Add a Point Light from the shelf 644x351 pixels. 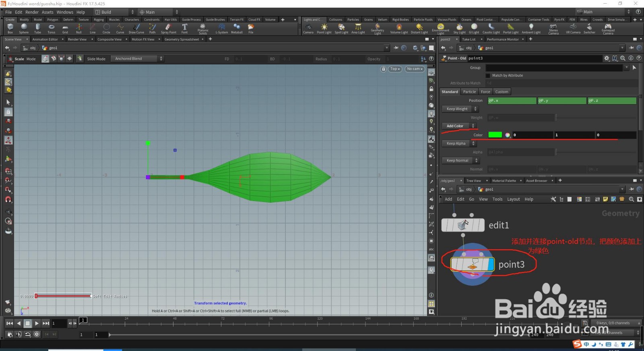click(x=324, y=29)
